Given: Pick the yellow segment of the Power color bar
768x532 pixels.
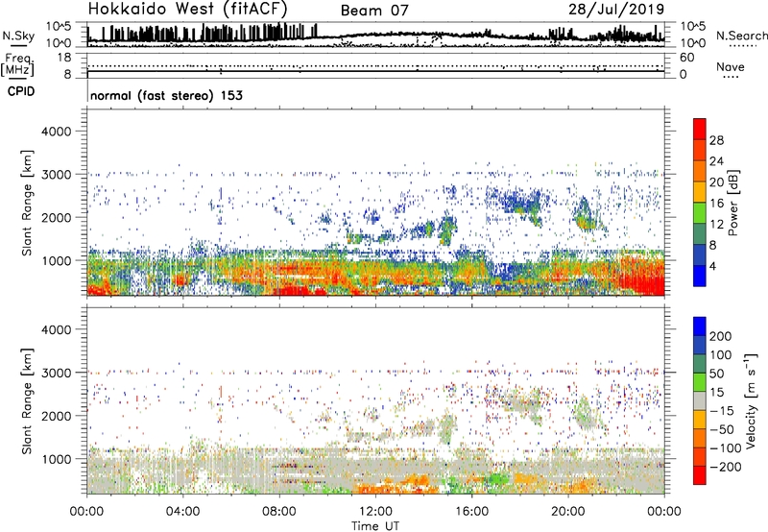Looking at the screenshot, I should [700, 192].
